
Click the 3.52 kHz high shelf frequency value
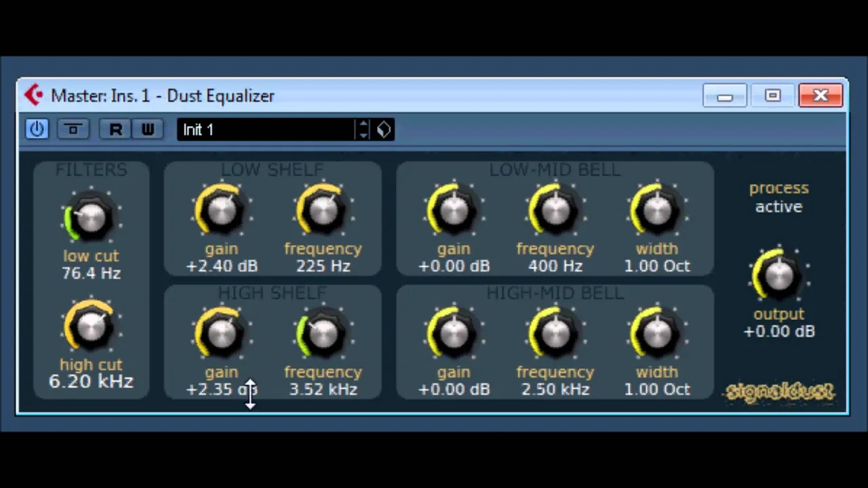tap(323, 390)
